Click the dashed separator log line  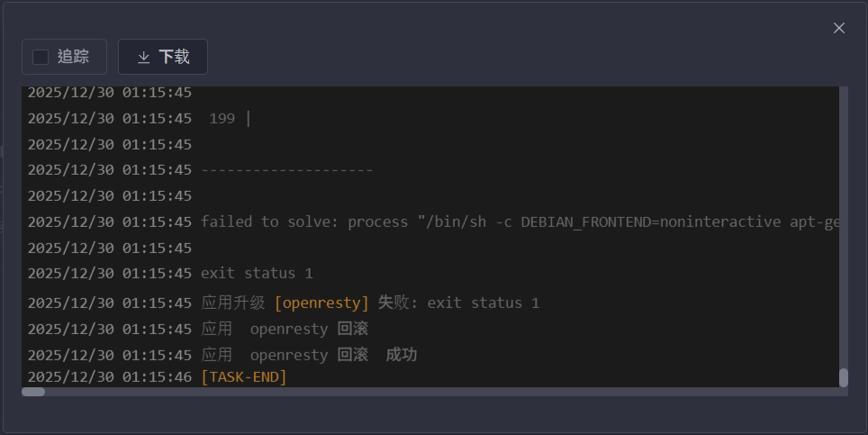(x=286, y=169)
